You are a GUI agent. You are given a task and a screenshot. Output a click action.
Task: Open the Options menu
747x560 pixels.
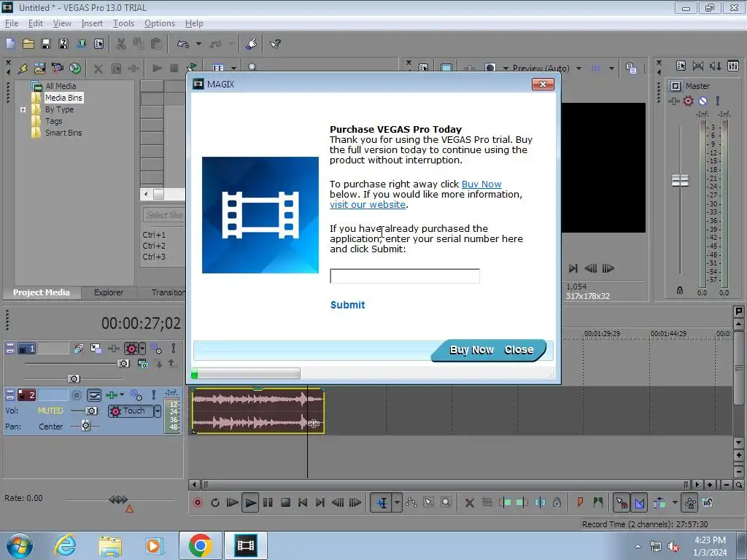[160, 23]
